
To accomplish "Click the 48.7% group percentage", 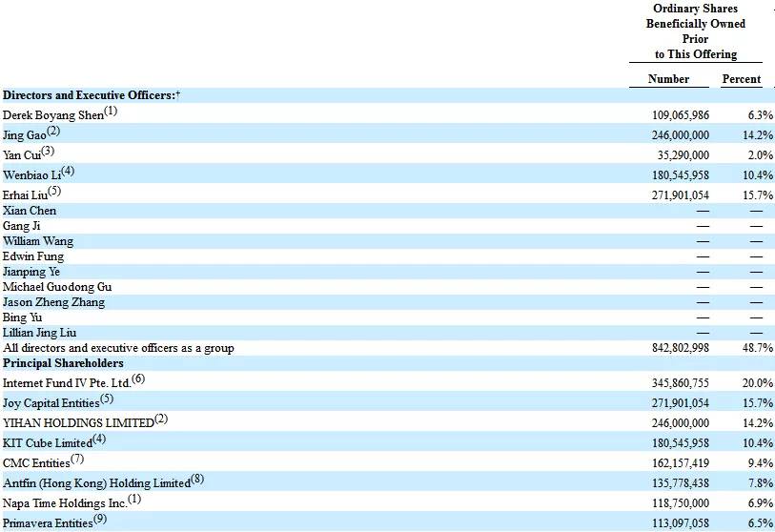I will tap(757, 348).
